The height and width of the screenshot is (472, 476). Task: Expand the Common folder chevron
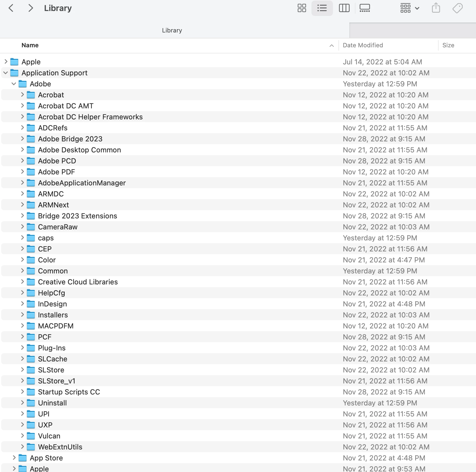point(23,271)
